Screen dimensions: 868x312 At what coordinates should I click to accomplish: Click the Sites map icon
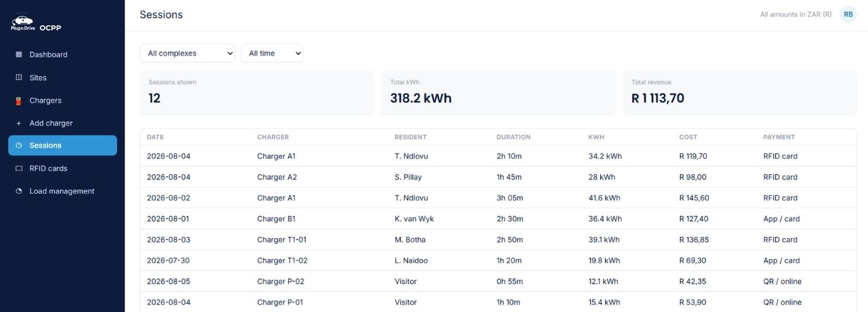pos(19,77)
